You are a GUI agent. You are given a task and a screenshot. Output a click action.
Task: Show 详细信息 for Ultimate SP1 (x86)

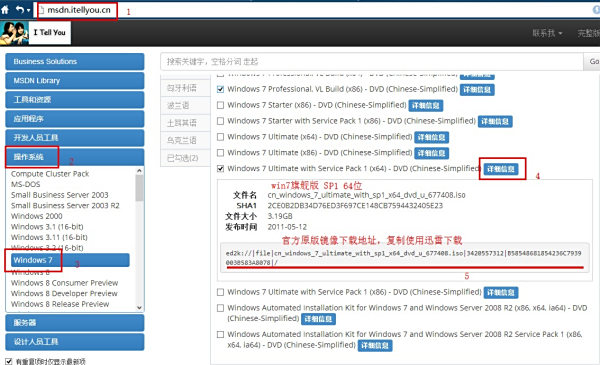pos(501,293)
